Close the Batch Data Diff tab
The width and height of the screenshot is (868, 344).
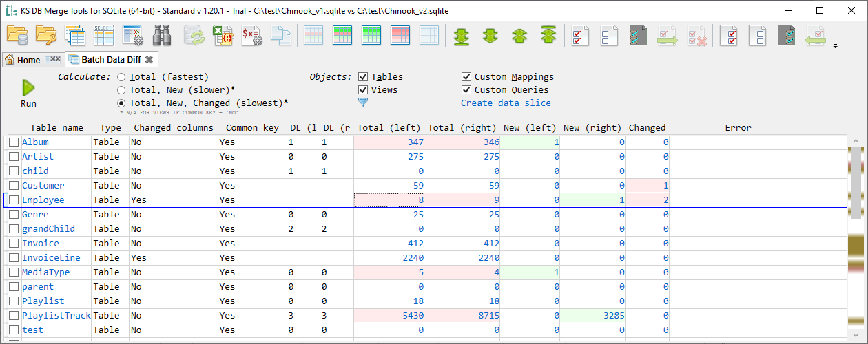point(149,60)
